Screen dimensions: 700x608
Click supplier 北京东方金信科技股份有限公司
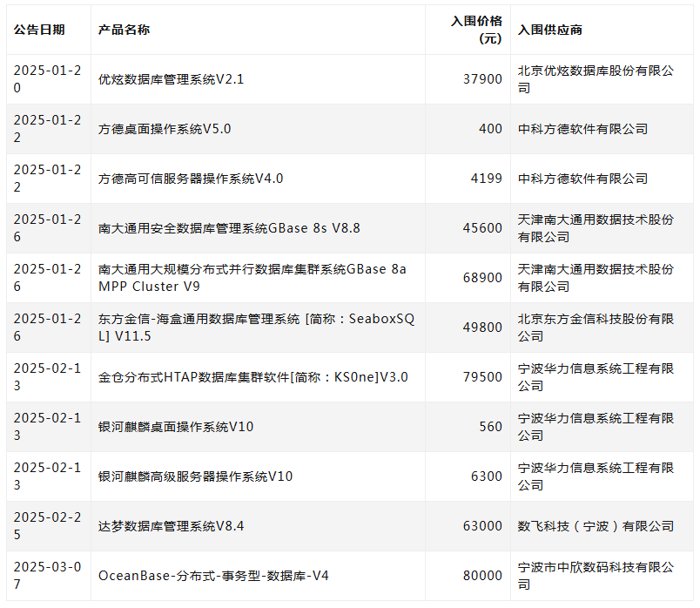(x=596, y=328)
